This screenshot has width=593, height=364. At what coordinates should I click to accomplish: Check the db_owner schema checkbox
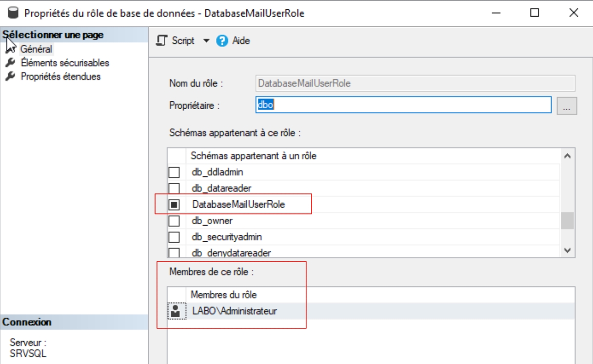click(x=174, y=221)
